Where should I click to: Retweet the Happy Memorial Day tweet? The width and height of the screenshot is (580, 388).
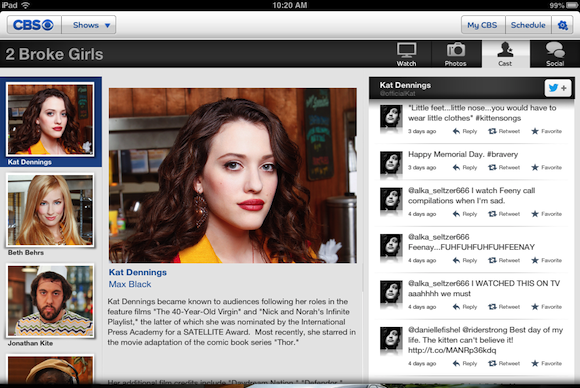tap(504, 168)
